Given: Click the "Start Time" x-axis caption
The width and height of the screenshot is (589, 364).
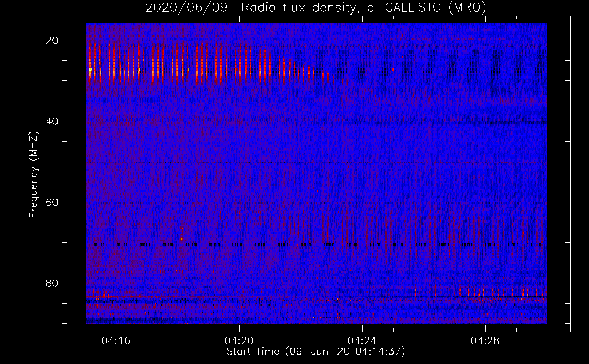Looking at the screenshot, I should (x=253, y=352).
